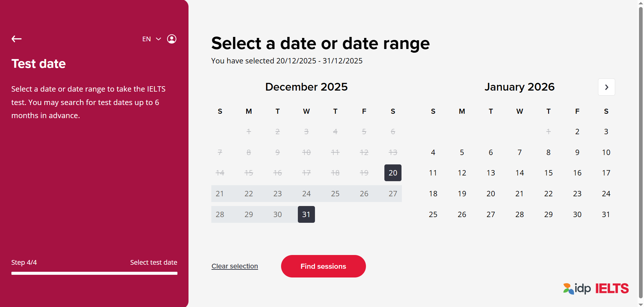Open the user account profile icon
Screen dimensions: 644x307
pyautogui.click(x=172, y=39)
